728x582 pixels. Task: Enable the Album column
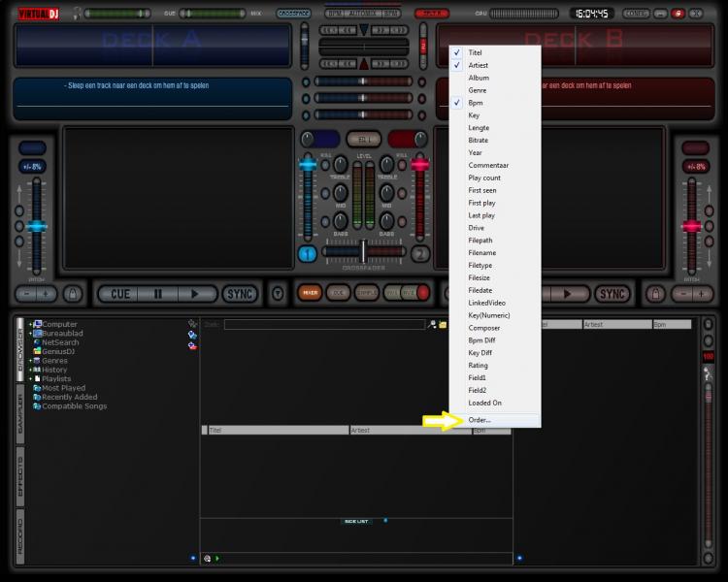(494, 78)
